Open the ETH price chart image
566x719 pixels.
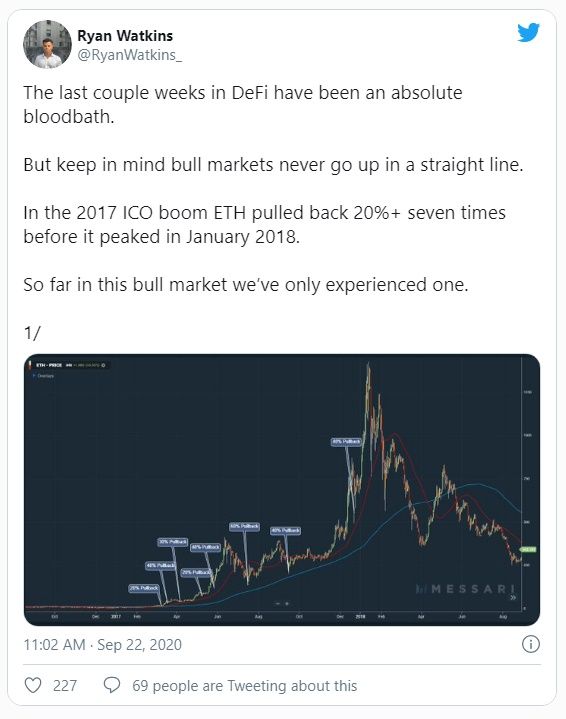coord(282,490)
